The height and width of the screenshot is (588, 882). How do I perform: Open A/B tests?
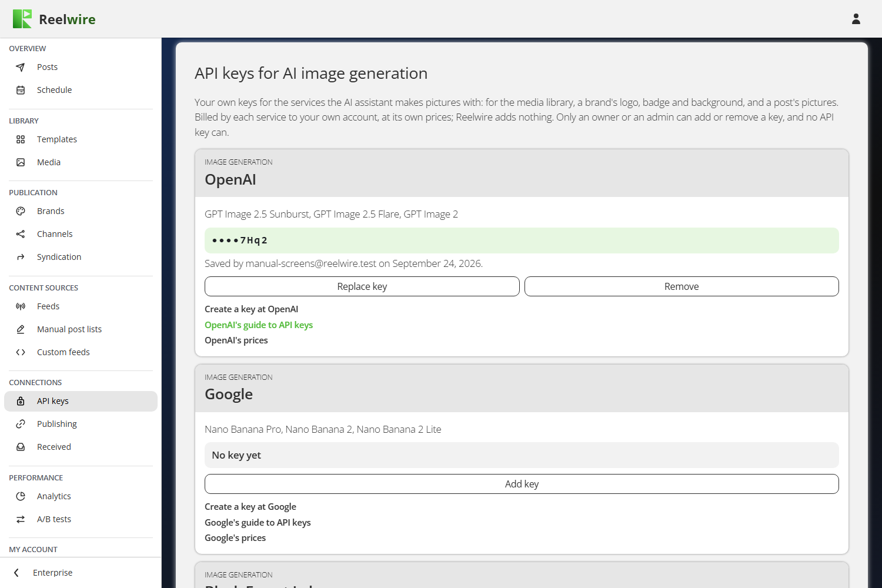click(81, 519)
